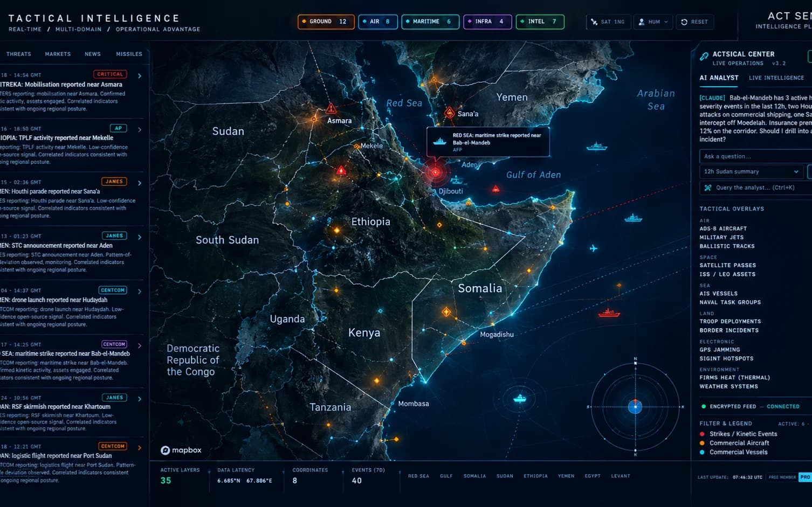812x507 pixels.
Task: Toggle the AIR 8 filter chip
Action: tap(378, 22)
